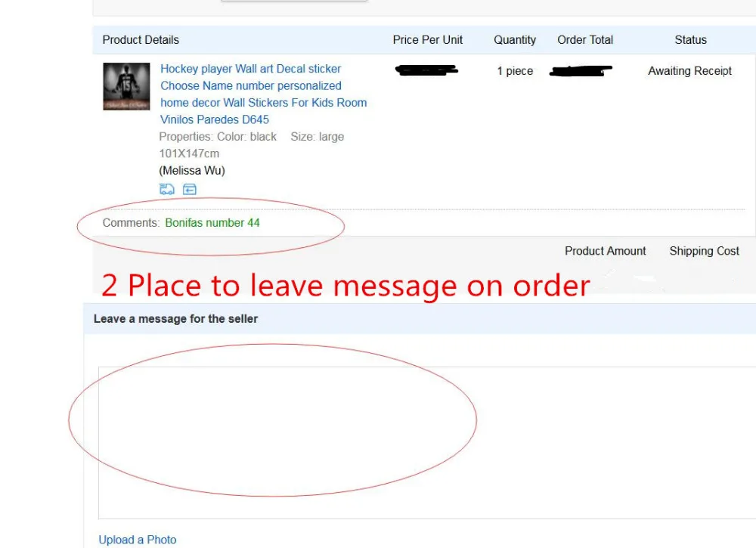Click the 1 piece quantity value
This screenshot has width=756, height=548.
click(x=515, y=71)
